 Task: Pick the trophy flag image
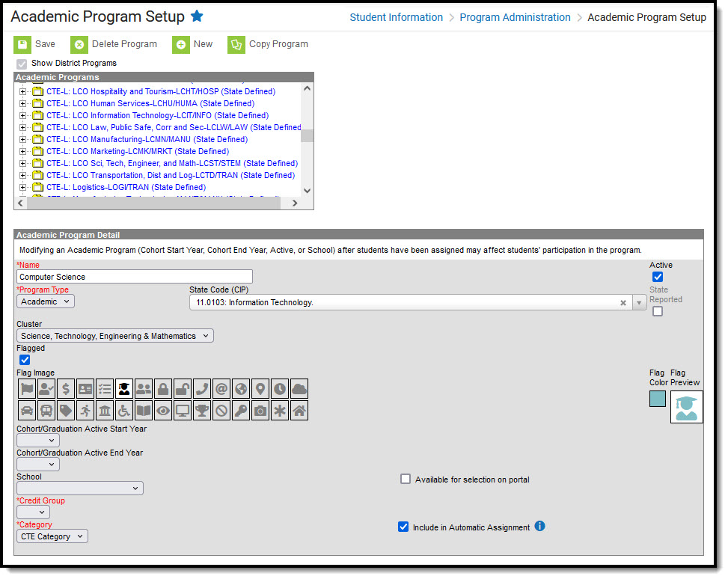point(203,411)
